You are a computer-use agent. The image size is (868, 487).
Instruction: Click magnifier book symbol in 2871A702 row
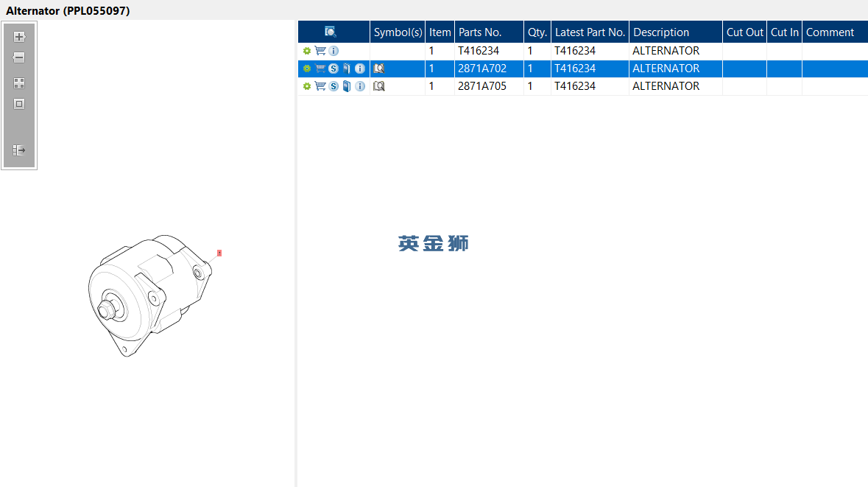click(378, 69)
